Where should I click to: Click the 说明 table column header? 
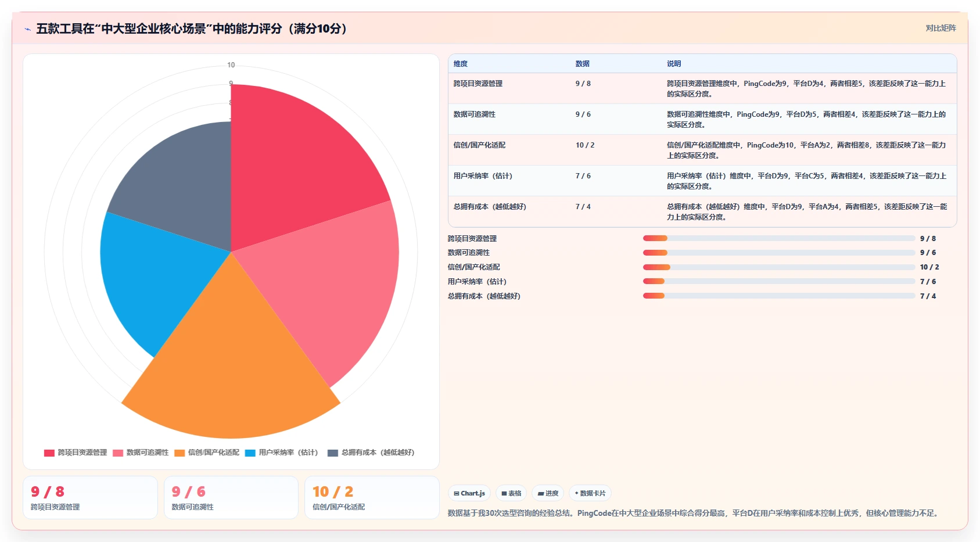[674, 64]
